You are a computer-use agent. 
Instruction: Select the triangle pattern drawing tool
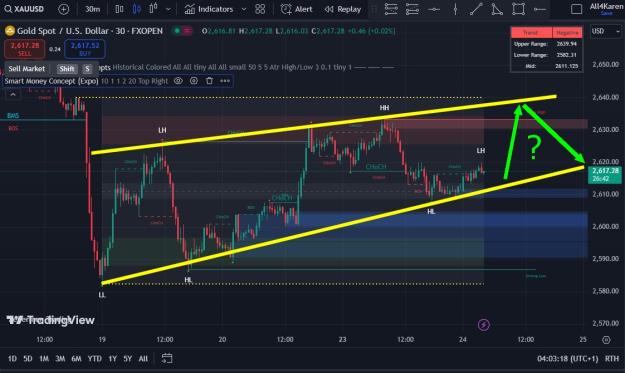(x=497, y=9)
